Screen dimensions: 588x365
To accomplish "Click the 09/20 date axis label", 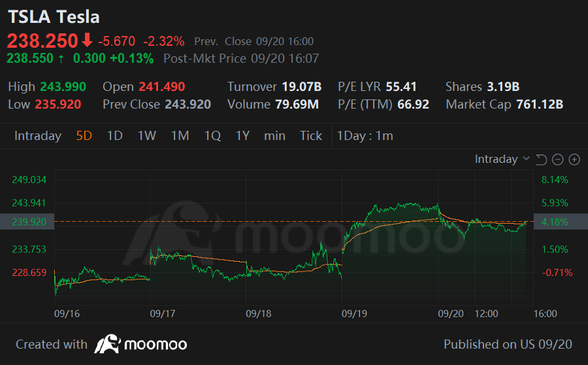I will (x=451, y=314).
